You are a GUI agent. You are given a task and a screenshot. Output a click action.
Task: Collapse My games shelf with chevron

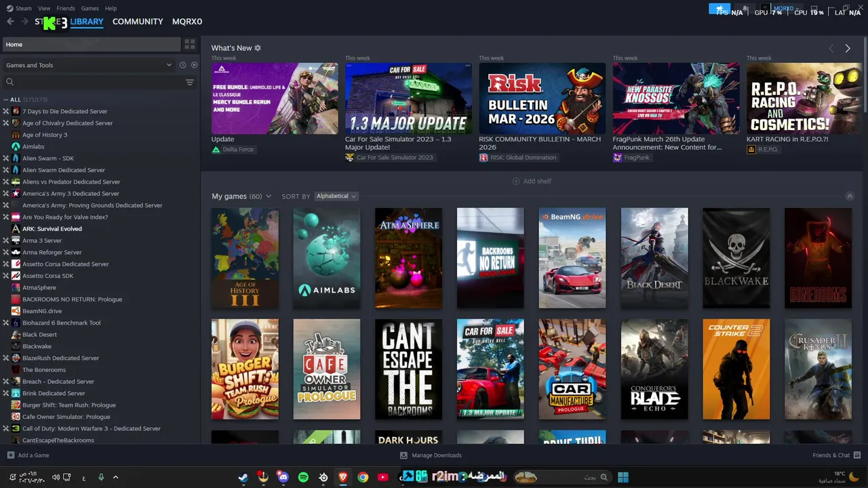[850, 197]
